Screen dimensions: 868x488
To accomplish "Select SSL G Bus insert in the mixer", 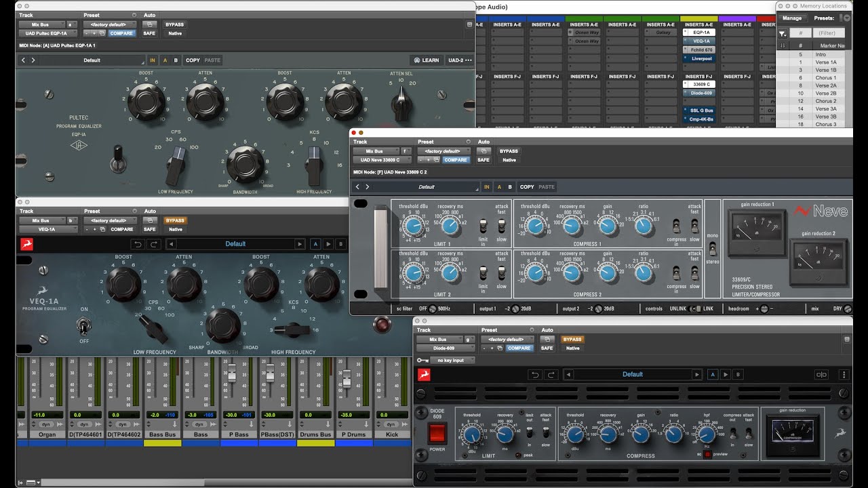I will pyautogui.click(x=701, y=110).
